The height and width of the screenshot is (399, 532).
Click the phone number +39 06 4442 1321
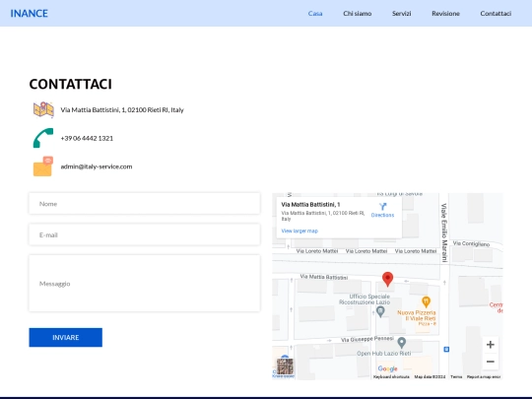click(x=87, y=138)
